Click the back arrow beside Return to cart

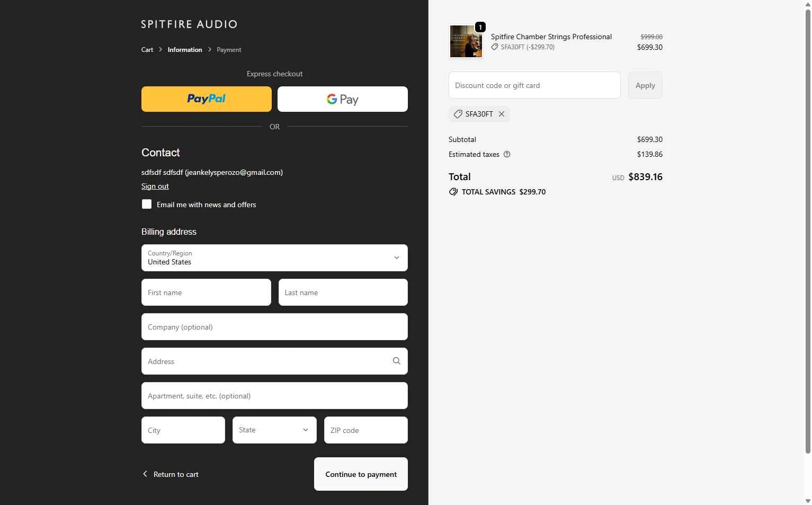click(145, 474)
